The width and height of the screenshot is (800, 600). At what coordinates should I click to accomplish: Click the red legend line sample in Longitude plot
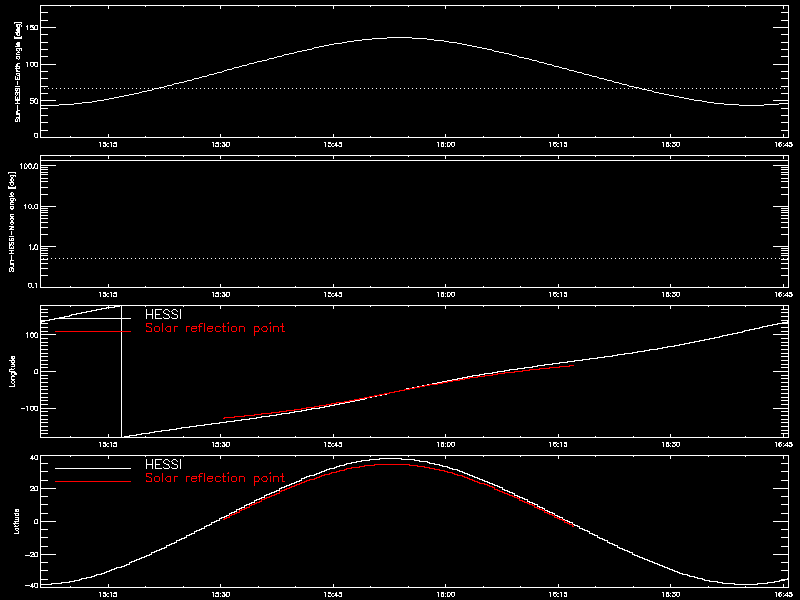(93, 332)
